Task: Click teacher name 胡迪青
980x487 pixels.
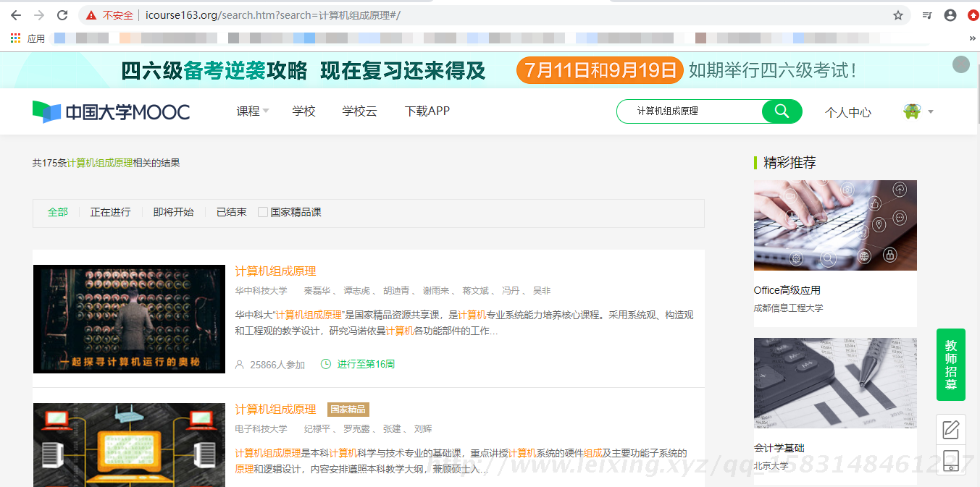Action: tap(396, 290)
